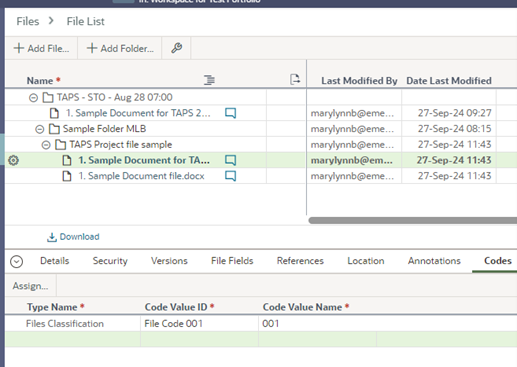Open the wrench settings tool in toolbar

(176, 48)
